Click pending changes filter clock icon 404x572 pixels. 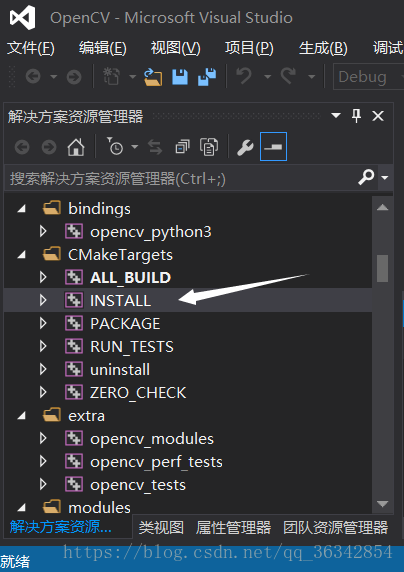click(115, 146)
